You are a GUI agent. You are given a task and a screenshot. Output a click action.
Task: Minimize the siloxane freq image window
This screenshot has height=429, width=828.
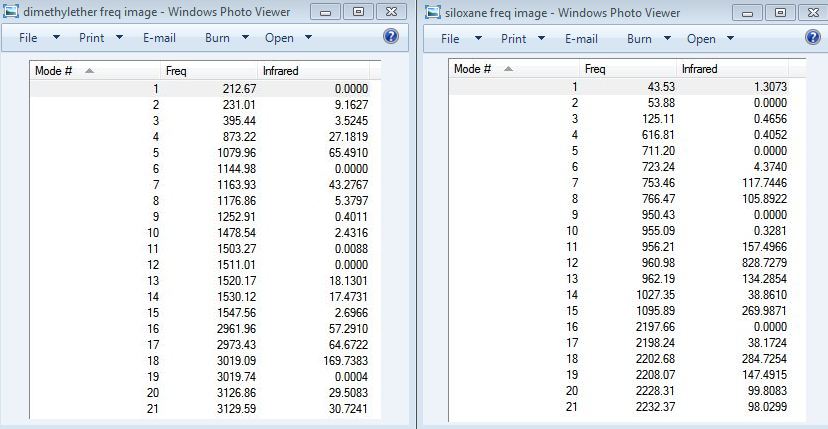click(x=748, y=13)
